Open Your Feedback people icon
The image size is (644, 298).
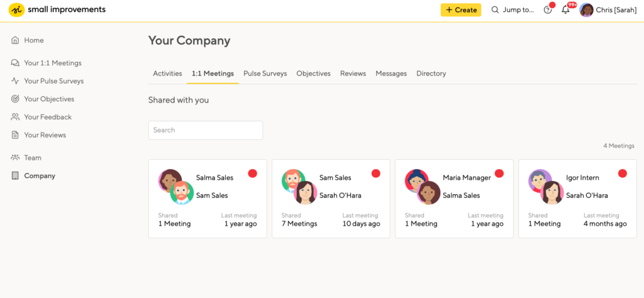point(15,117)
